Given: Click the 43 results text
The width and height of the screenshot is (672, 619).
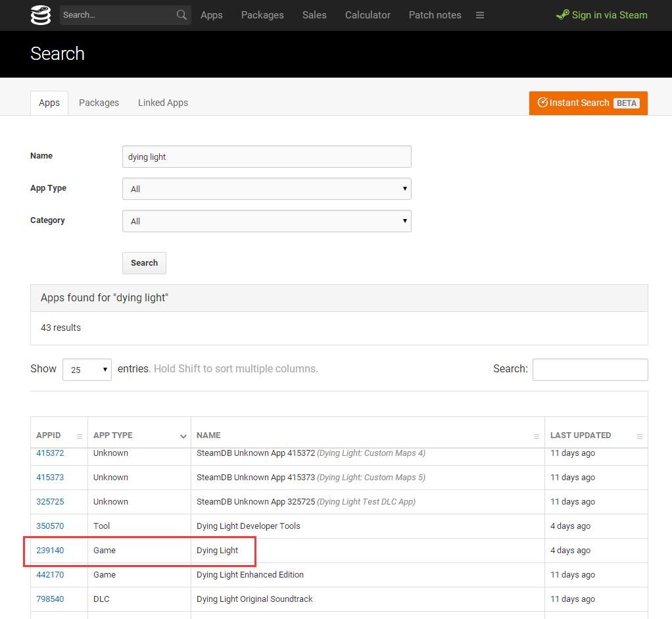Looking at the screenshot, I should click(61, 328).
